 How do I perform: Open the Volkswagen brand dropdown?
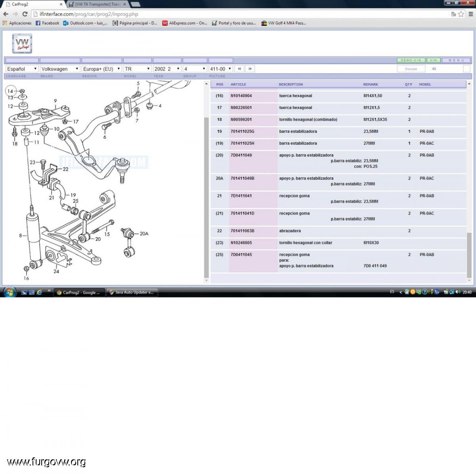[60, 69]
